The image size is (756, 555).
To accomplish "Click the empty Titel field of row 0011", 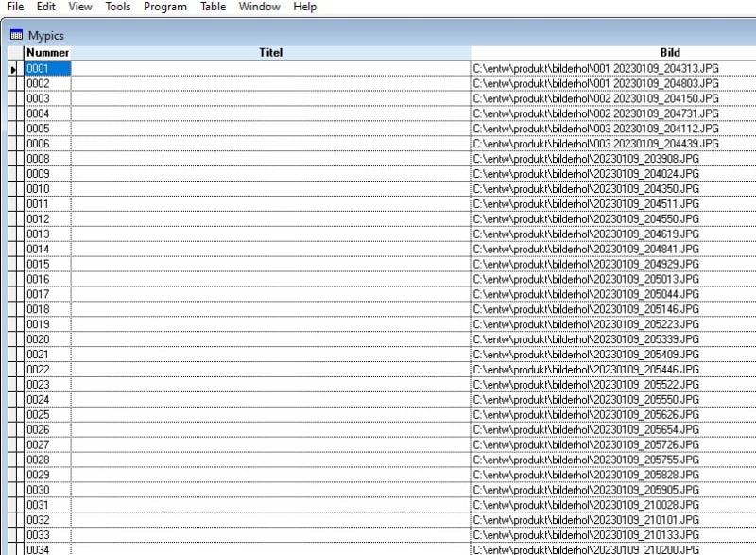I will click(270, 204).
